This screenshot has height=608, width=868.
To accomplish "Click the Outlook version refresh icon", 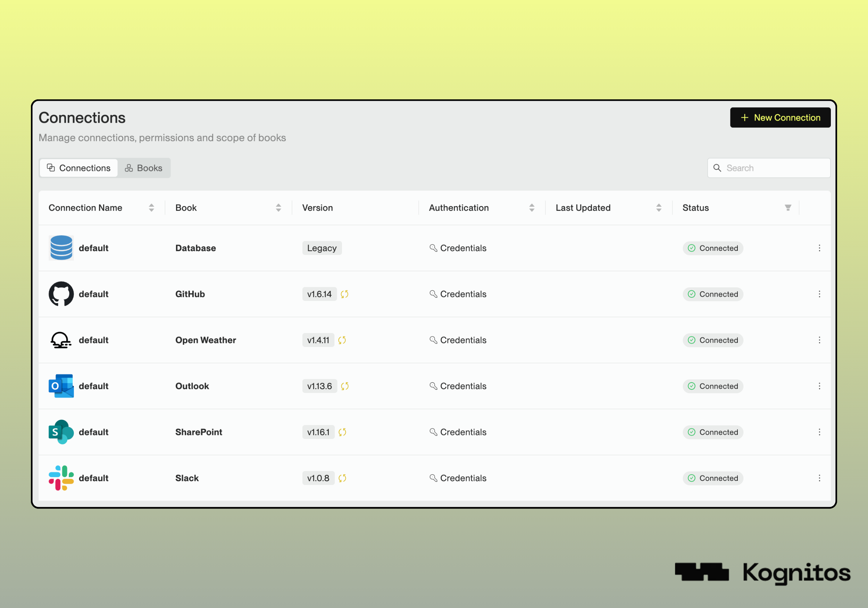I will (x=345, y=386).
